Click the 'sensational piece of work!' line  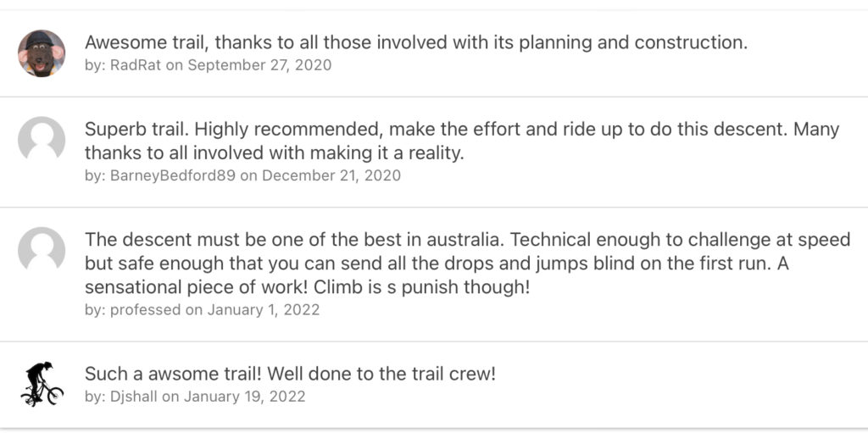click(x=307, y=288)
